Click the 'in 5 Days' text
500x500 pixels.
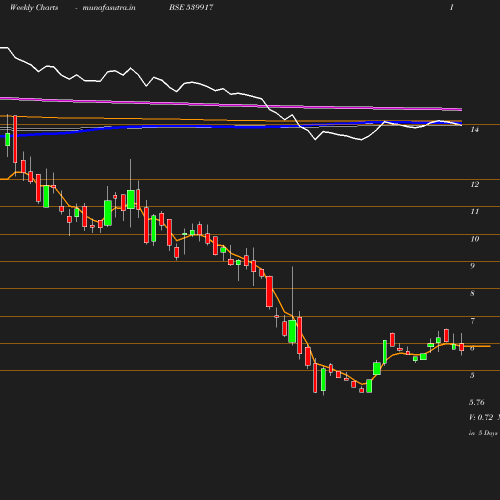click(483, 433)
